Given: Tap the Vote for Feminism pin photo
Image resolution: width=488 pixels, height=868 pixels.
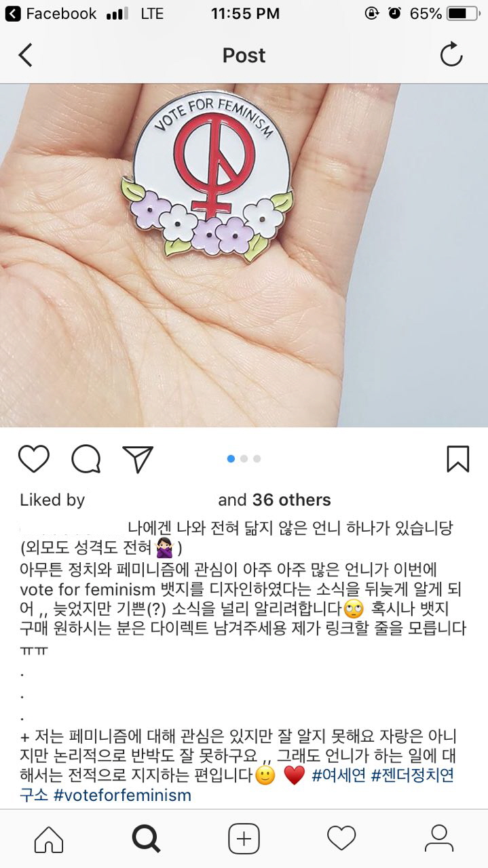Looking at the screenshot, I should click(x=244, y=255).
